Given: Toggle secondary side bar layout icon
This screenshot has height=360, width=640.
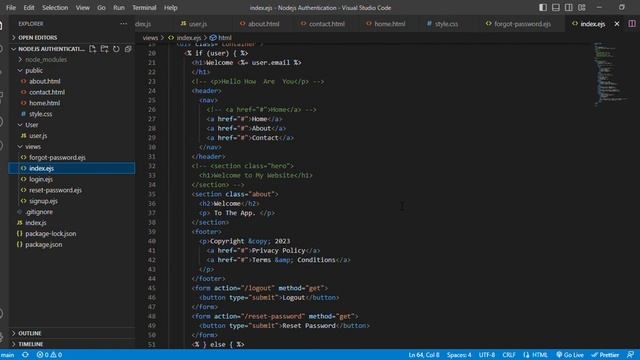Looking at the screenshot, I should [x=569, y=7].
